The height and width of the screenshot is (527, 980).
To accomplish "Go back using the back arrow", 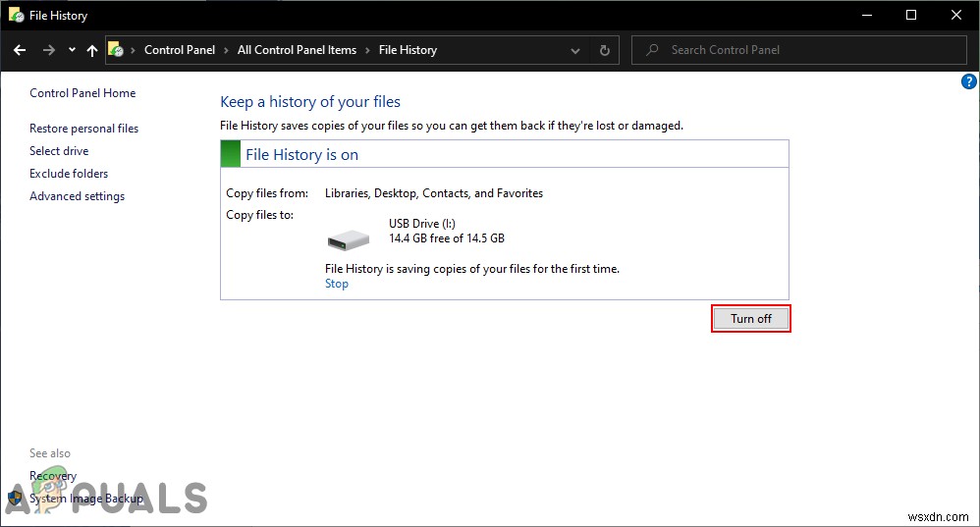I will click(20, 50).
